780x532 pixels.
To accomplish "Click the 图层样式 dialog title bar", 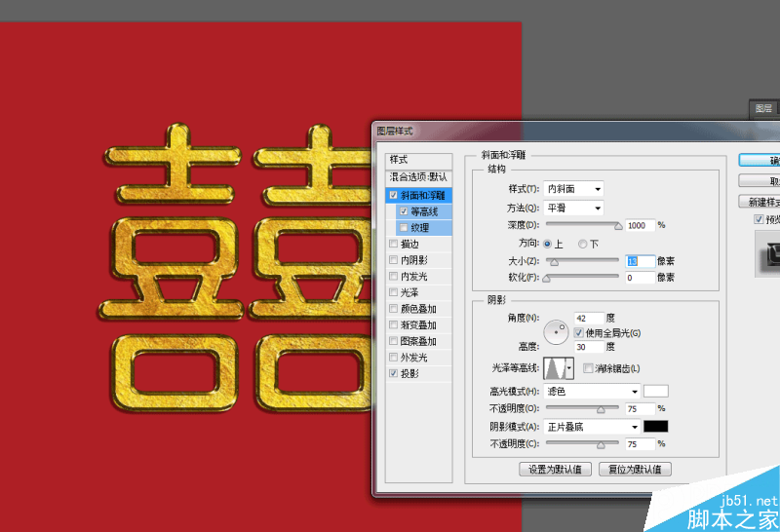I will pos(575,132).
